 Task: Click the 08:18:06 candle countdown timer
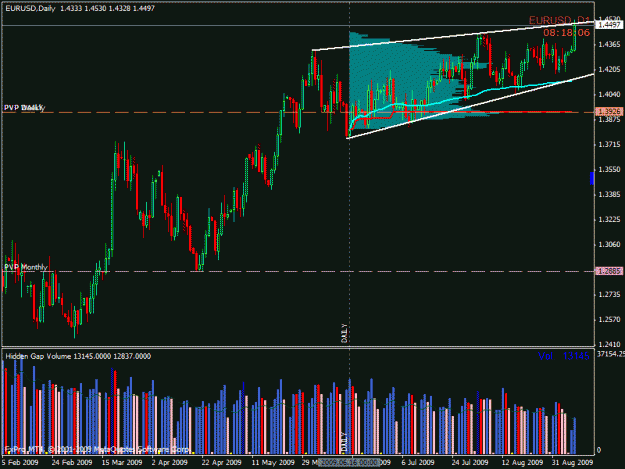(x=566, y=33)
